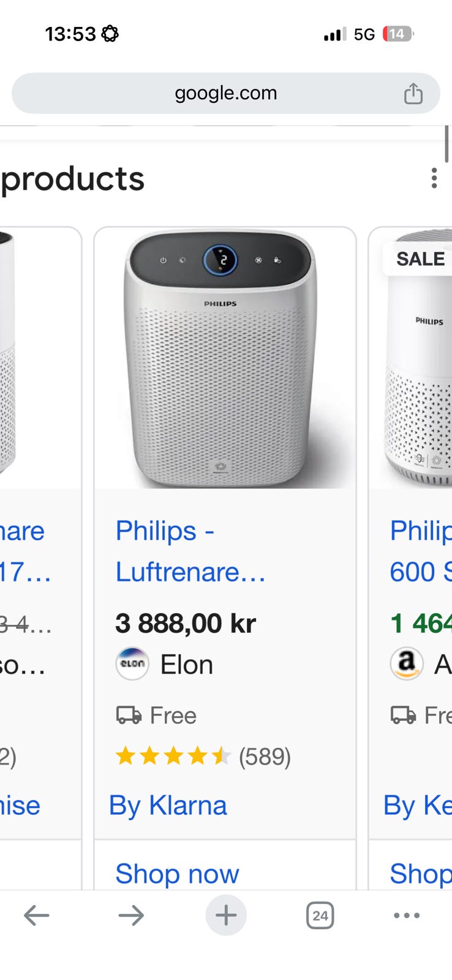Follow the By Klarna link
The image size is (452, 980).
coord(168,805)
